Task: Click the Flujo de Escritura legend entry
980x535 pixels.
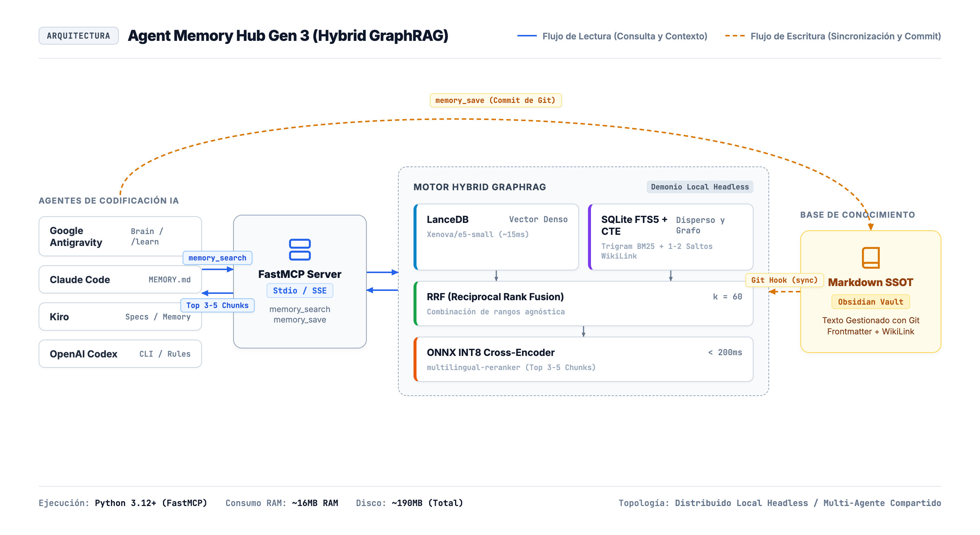Action: (x=833, y=36)
